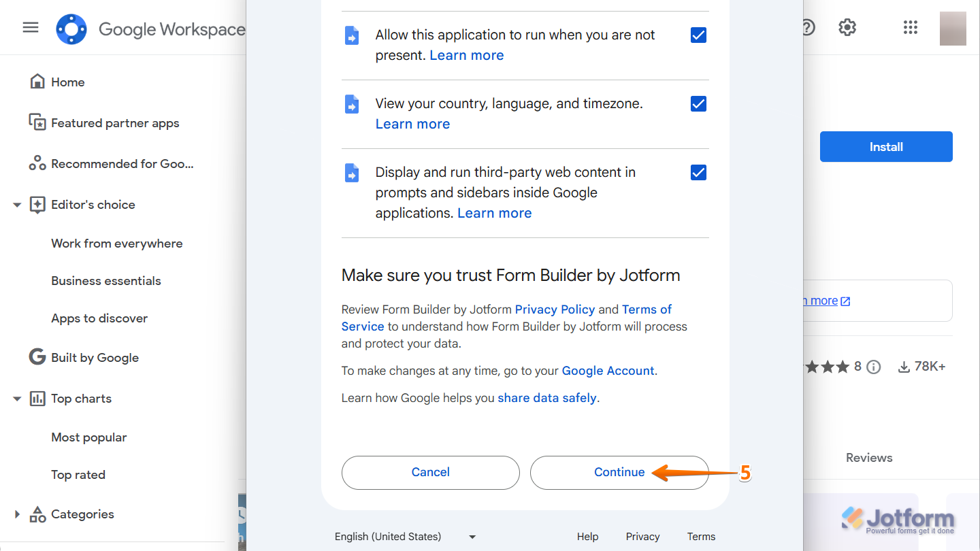The width and height of the screenshot is (980, 551).
Task: Select Most popular under Top charts
Action: 88,437
